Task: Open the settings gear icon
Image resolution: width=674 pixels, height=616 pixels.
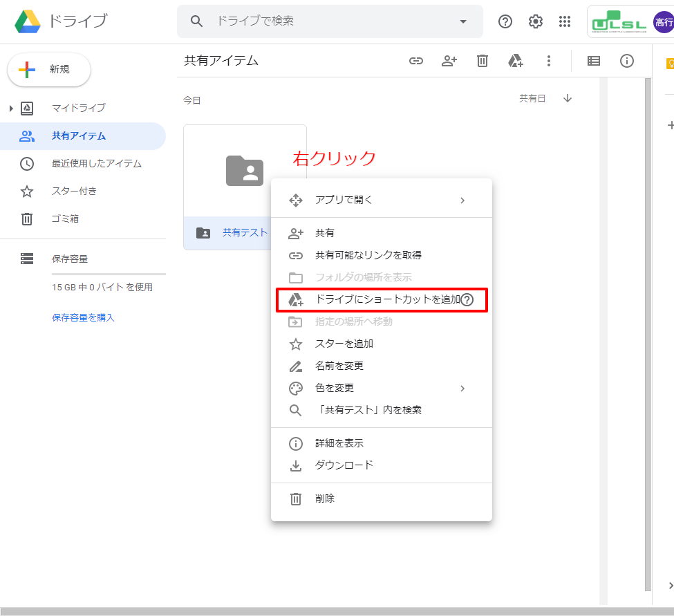Action: pos(535,21)
